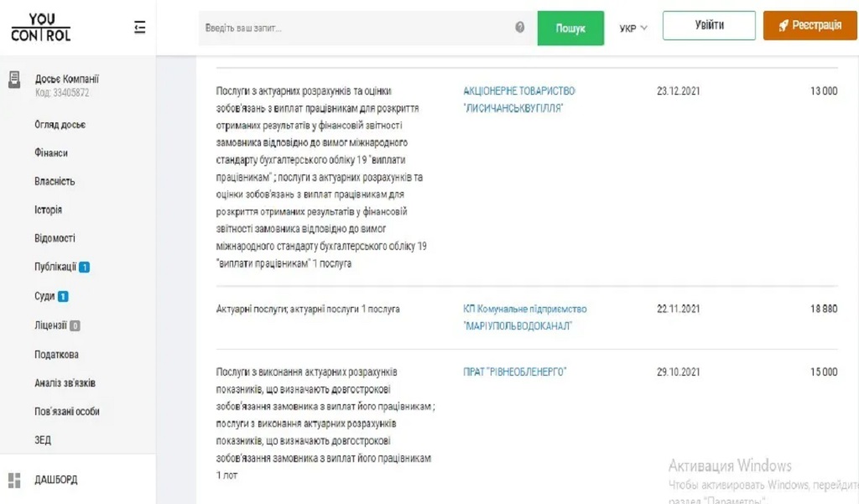This screenshot has width=859, height=504.
Task: Select Історія in the sidebar
Action: [48, 210]
